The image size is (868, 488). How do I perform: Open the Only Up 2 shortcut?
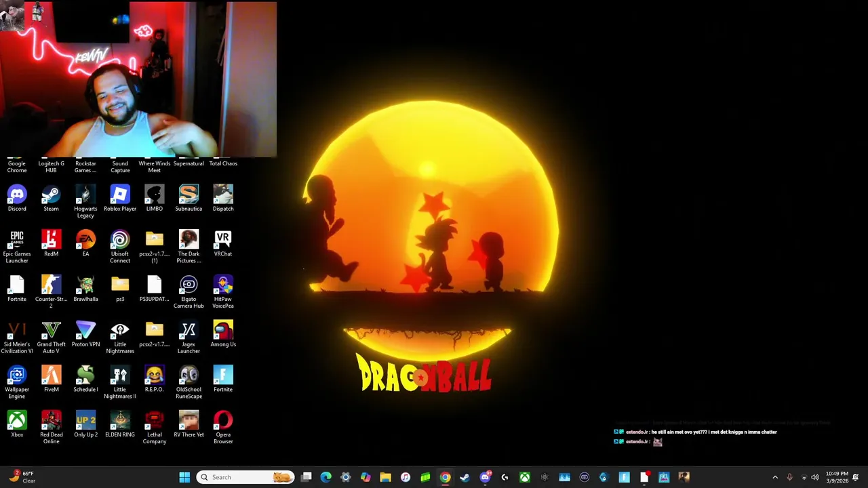[85, 424]
